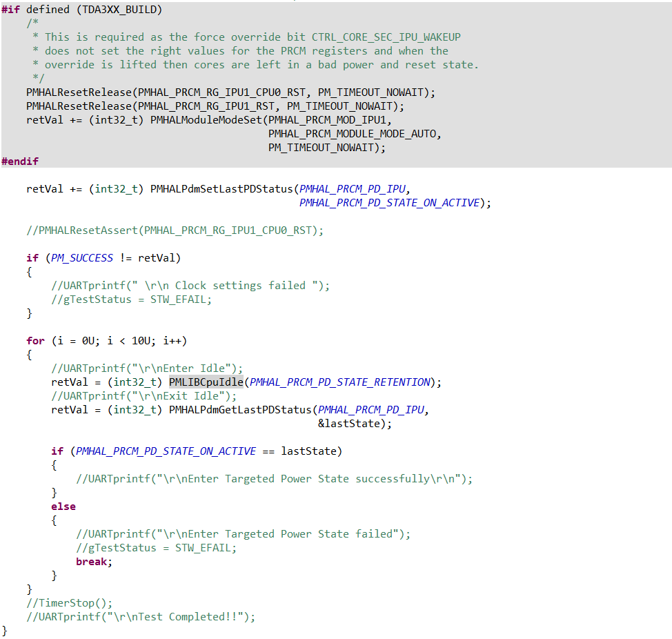Click the commented 'Clock settings failed' line
The image size is (672, 639).
tap(190, 286)
